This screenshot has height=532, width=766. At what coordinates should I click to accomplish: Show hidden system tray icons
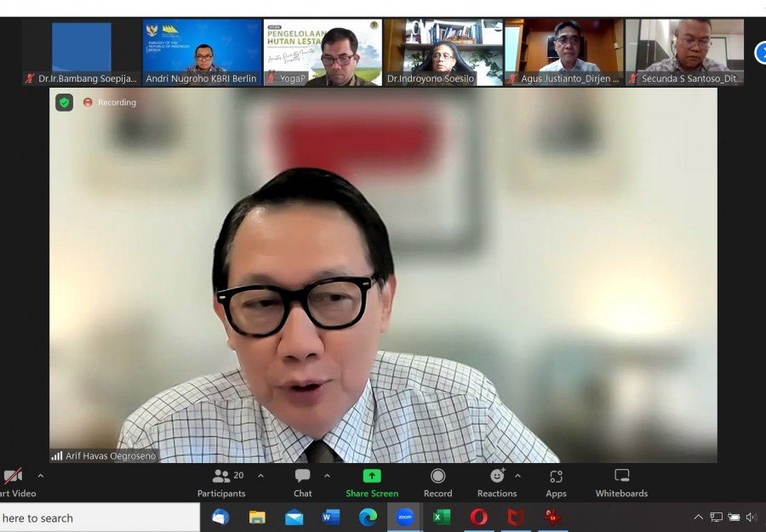pos(698,517)
